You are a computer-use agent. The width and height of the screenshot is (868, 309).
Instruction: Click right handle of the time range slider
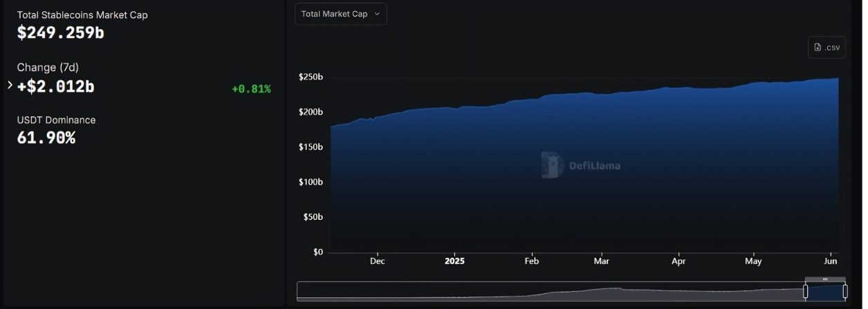coord(845,291)
